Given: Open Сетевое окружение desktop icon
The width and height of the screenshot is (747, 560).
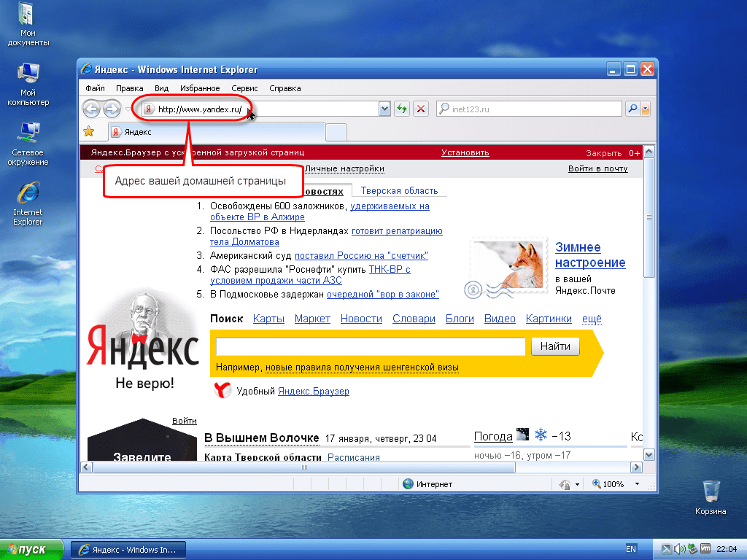Looking at the screenshot, I should (x=28, y=144).
